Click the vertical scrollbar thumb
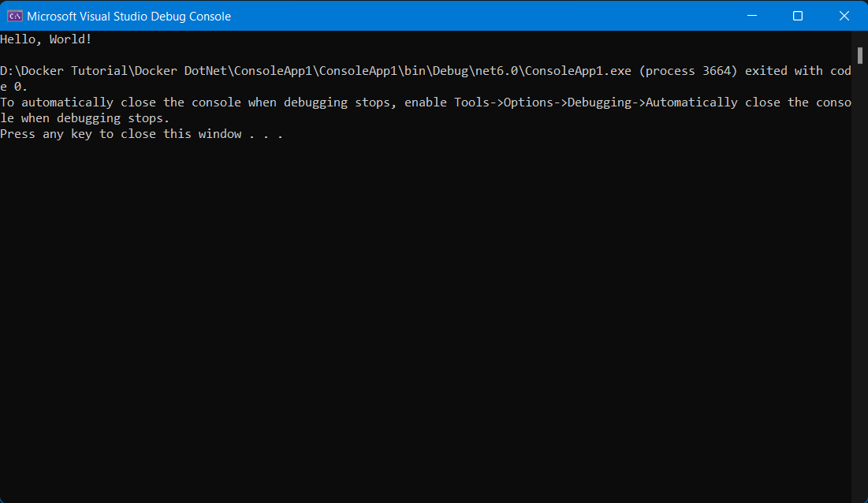This screenshot has height=503, width=868. [859, 55]
